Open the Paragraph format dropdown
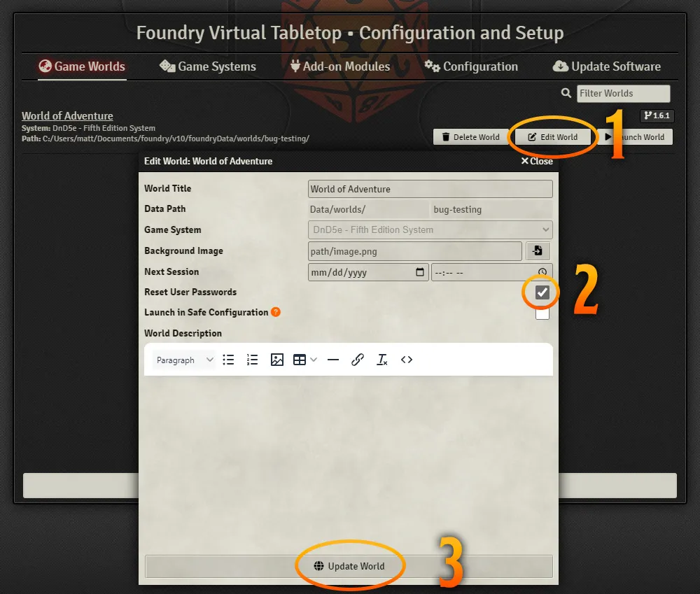The height and width of the screenshot is (594, 700). tap(184, 360)
